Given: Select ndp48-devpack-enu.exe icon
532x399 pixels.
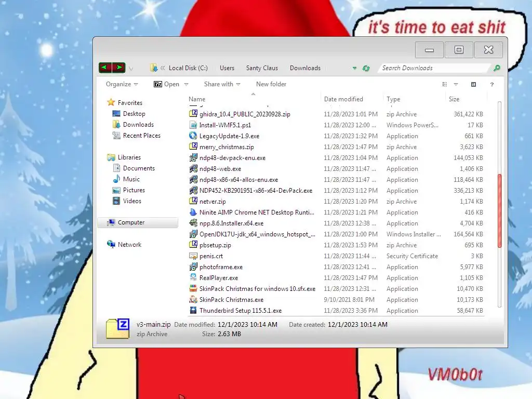Looking at the screenshot, I should [193, 157].
